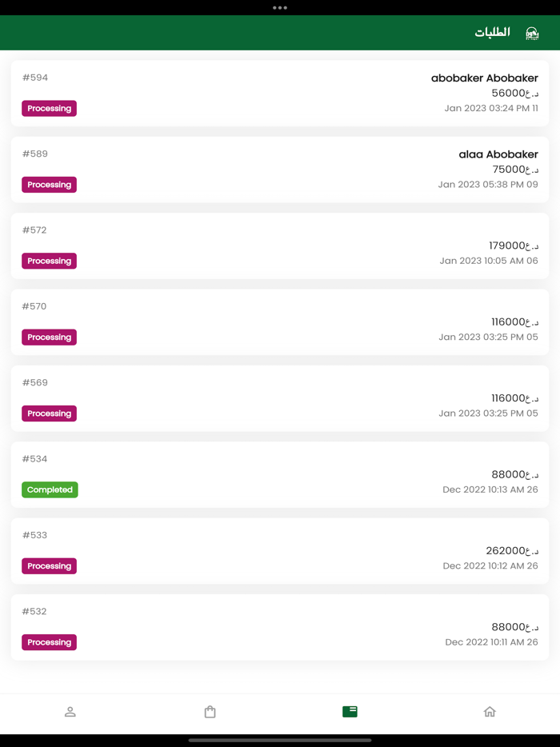Tap the home indicator bar
The image size is (560, 747).
click(280, 741)
